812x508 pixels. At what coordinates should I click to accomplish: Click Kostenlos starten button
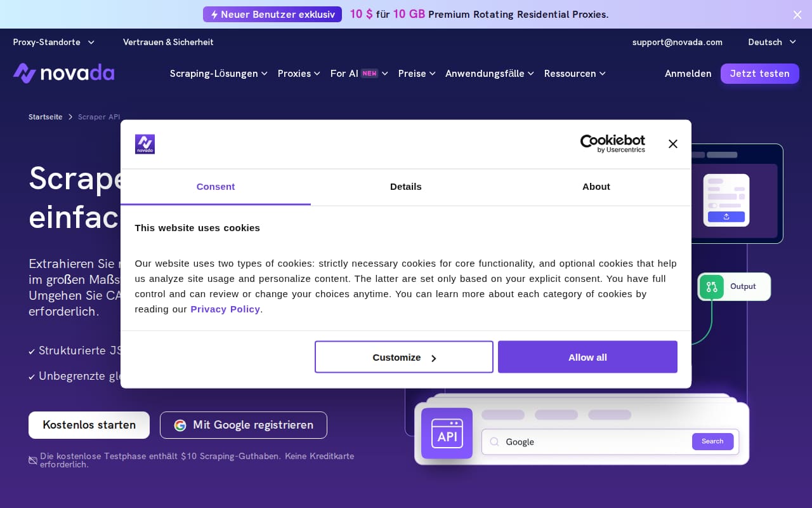[x=89, y=425]
